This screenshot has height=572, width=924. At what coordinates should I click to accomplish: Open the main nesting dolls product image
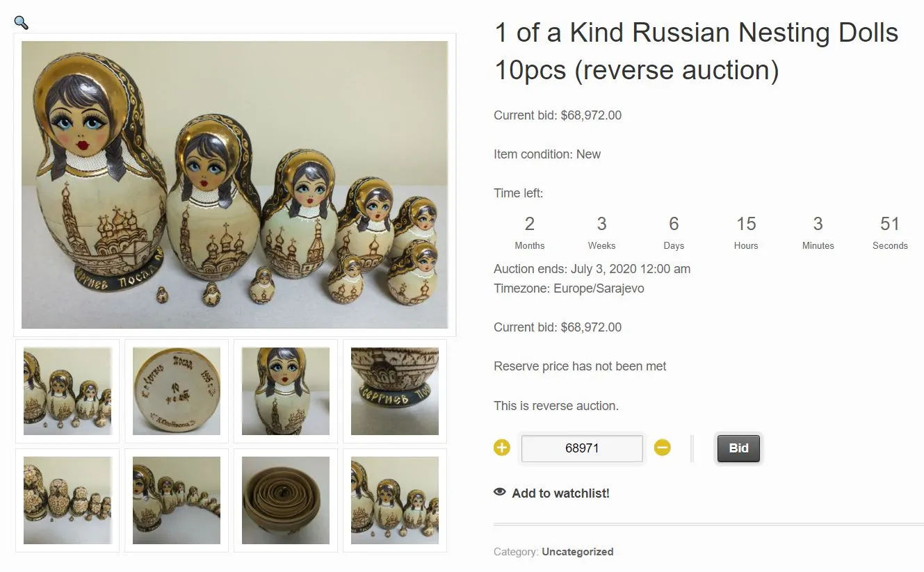(x=235, y=185)
